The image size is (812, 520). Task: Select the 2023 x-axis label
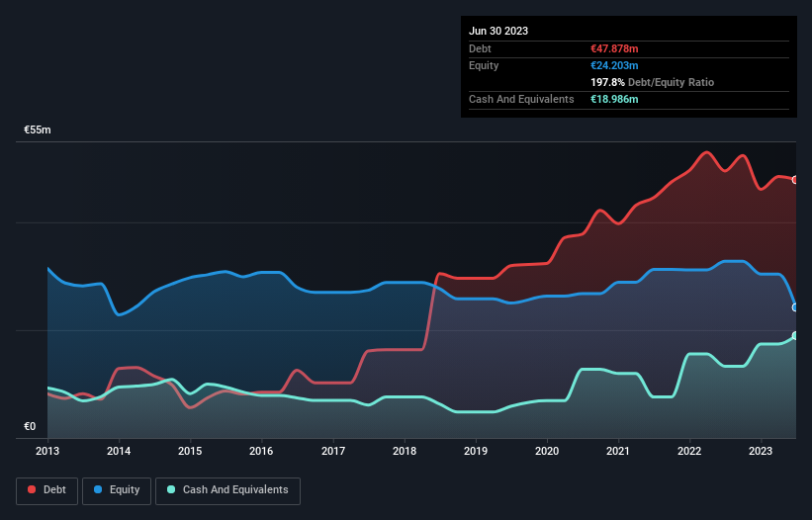pyautogui.click(x=761, y=451)
